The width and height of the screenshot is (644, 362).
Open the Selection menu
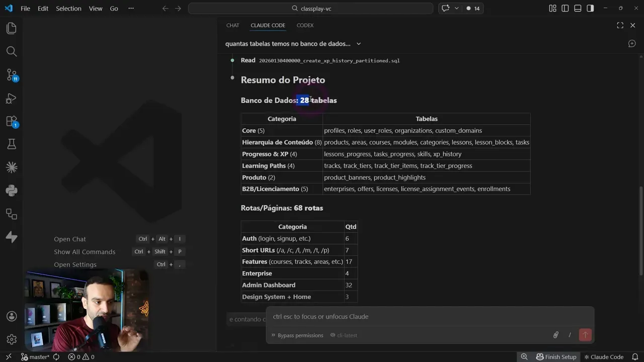coord(68,9)
